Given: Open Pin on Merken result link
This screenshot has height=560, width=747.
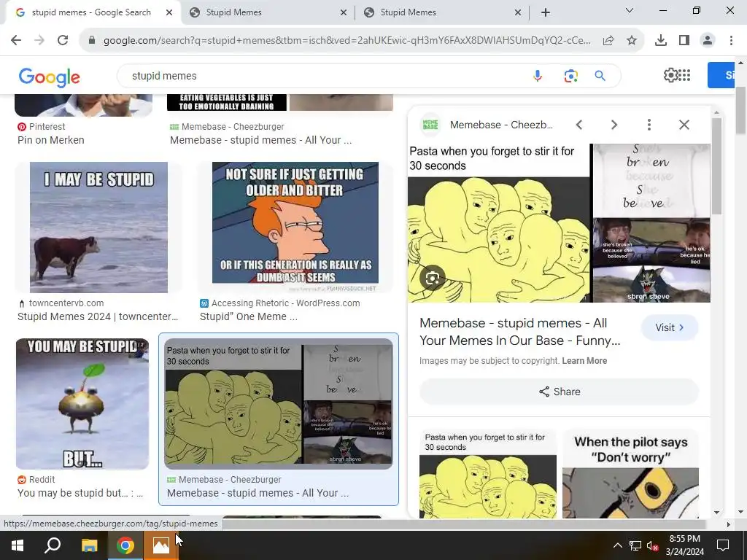Looking at the screenshot, I should tap(51, 140).
